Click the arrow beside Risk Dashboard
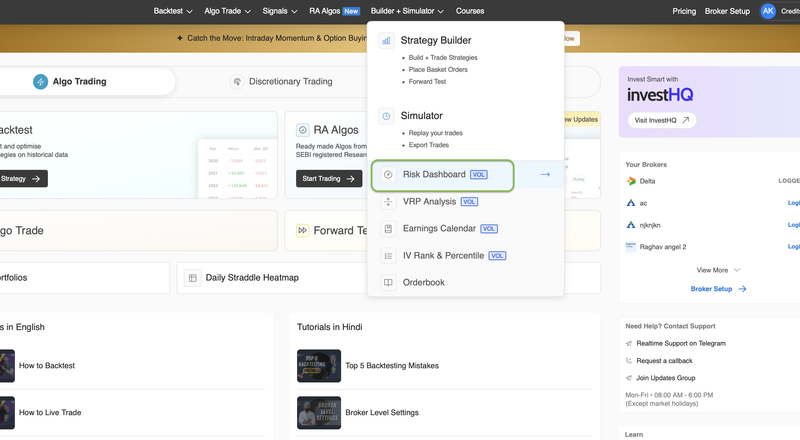The width and height of the screenshot is (800, 440). (545, 175)
